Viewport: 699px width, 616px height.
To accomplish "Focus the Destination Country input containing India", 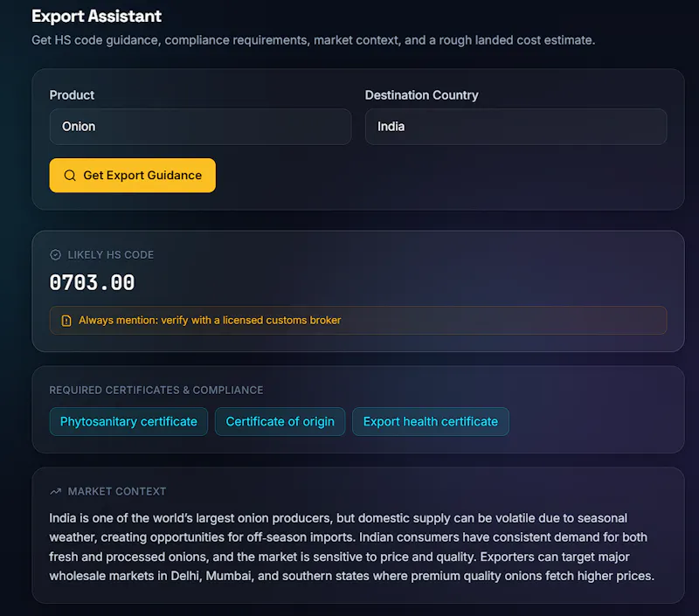I will coord(516,127).
